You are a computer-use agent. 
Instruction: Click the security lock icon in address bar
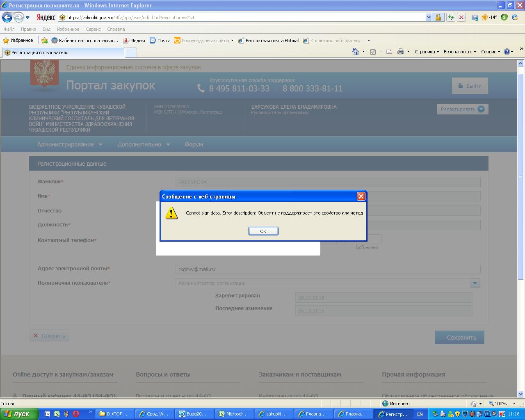point(438,17)
